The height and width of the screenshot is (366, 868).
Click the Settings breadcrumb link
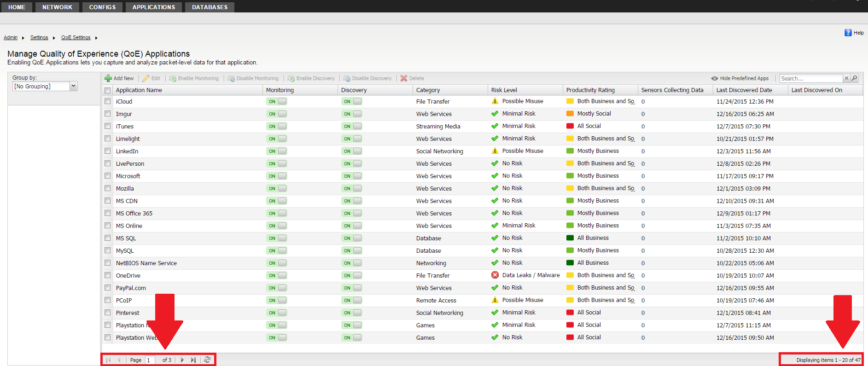[x=39, y=38]
